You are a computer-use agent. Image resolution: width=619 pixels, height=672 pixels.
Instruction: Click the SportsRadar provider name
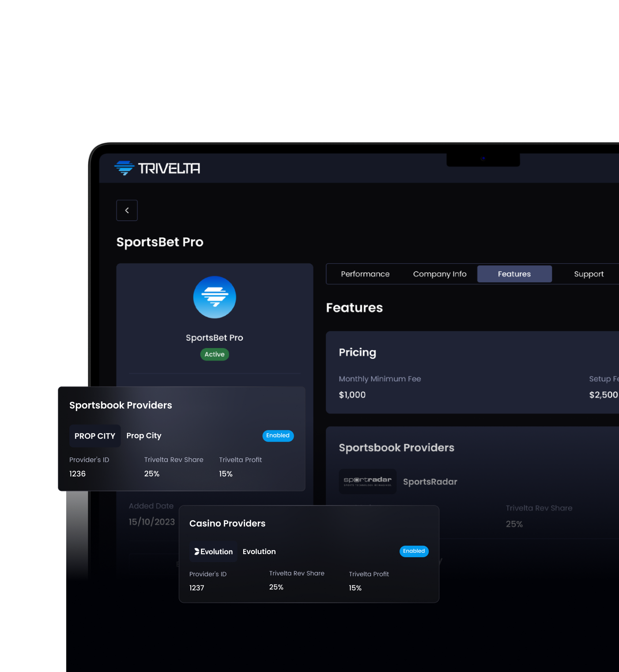pos(430,482)
